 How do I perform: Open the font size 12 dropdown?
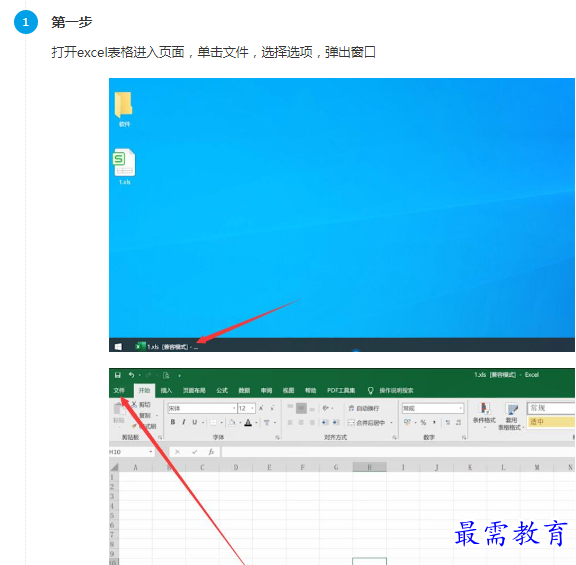point(246,408)
